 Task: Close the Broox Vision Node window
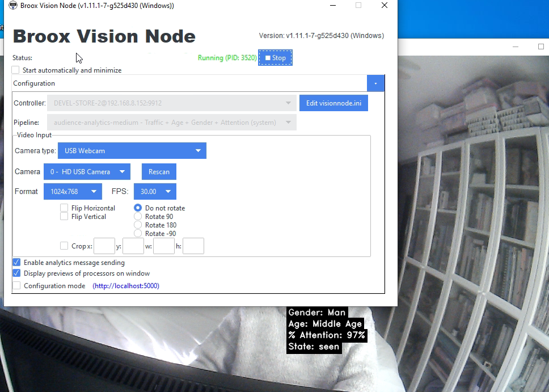coord(385,5)
